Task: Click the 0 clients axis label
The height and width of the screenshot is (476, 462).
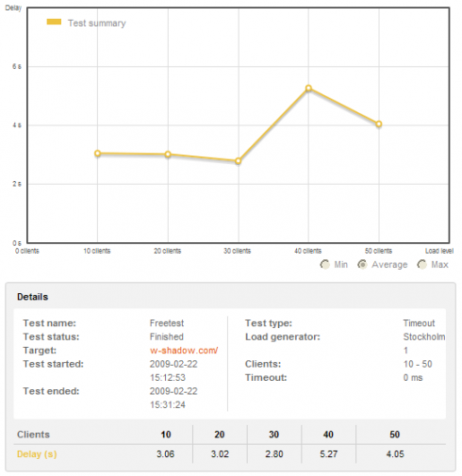Action: [x=27, y=251]
